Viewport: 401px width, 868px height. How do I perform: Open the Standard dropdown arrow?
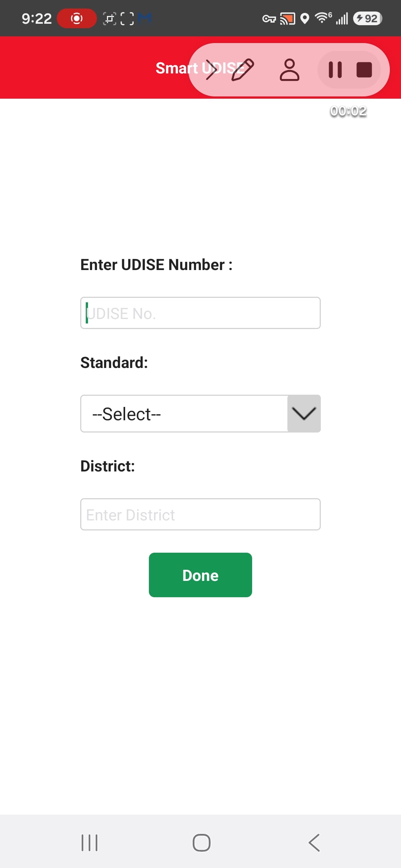pos(304,414)
